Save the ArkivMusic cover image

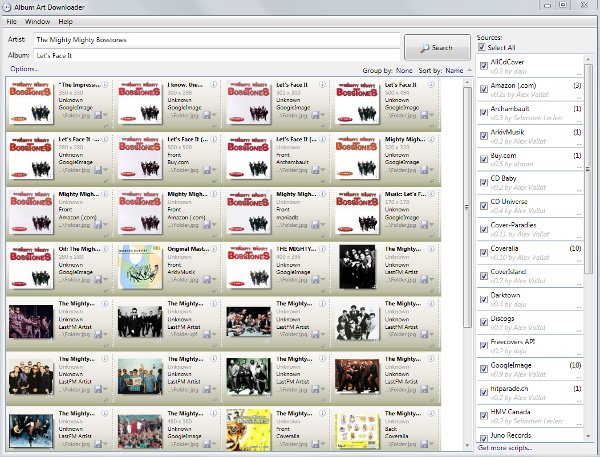[x=207, y=279]
